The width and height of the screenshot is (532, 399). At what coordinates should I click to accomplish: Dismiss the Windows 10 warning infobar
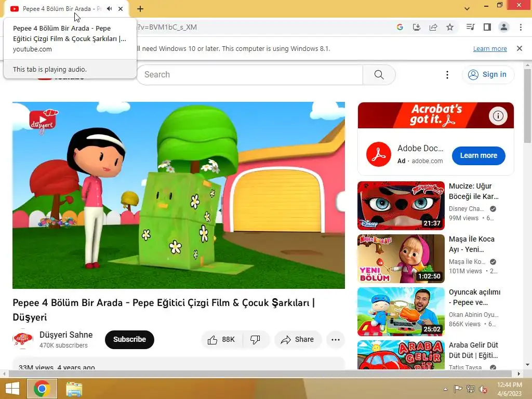click(520, 48)
